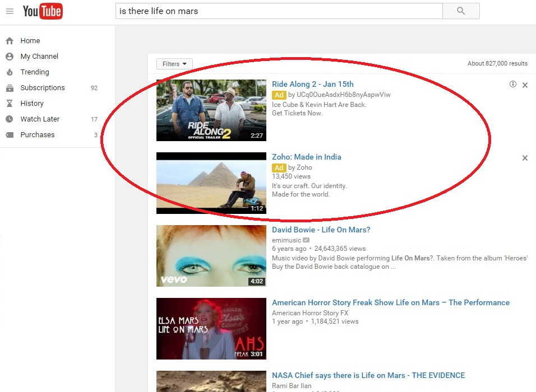Click '13,450 views' under Zoho ad
Screen dimensions: 536x392
[291, 176]
